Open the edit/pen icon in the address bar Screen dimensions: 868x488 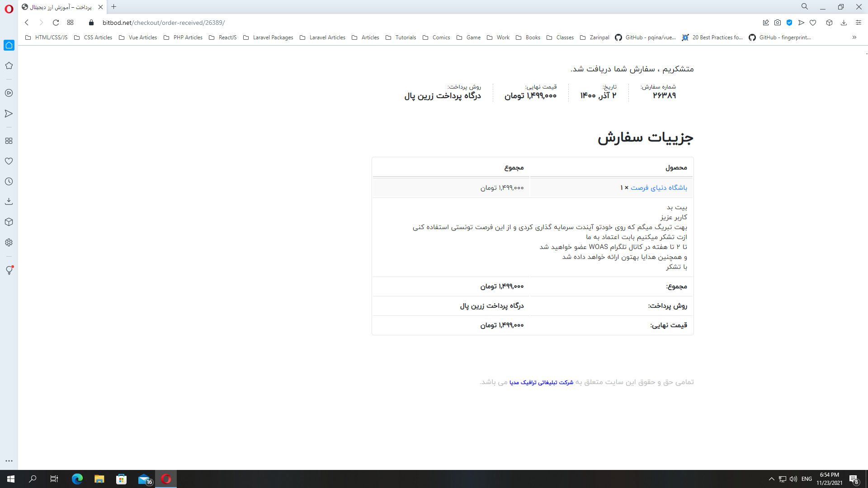click(766, 23)
